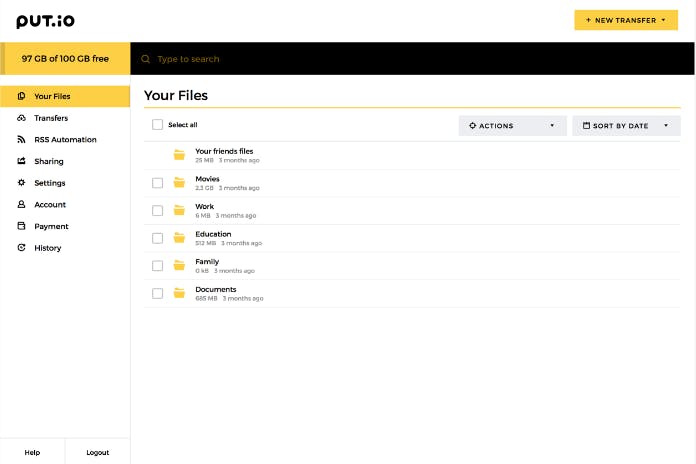The width and height of the screenshot is (696, 464).
Task: Click the plus icon on New Transfer
Action: click(588, 20)
